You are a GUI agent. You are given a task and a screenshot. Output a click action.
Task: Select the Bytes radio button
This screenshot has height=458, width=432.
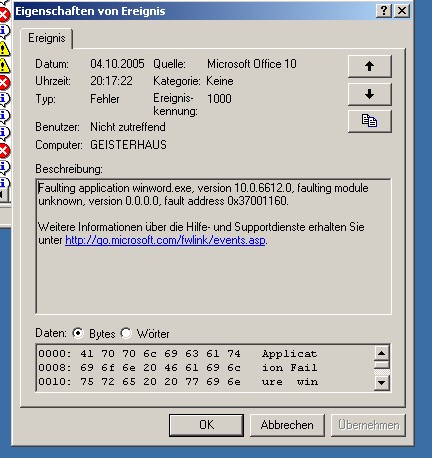[78, 333]
